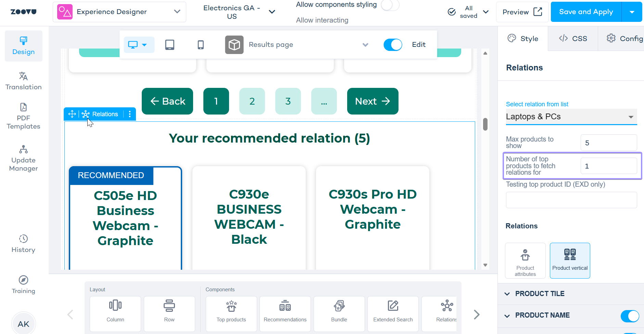The image size is (644, 334).
Task: Click 'Your recommended relation (5)' heading
Action: tap(269, 138)
